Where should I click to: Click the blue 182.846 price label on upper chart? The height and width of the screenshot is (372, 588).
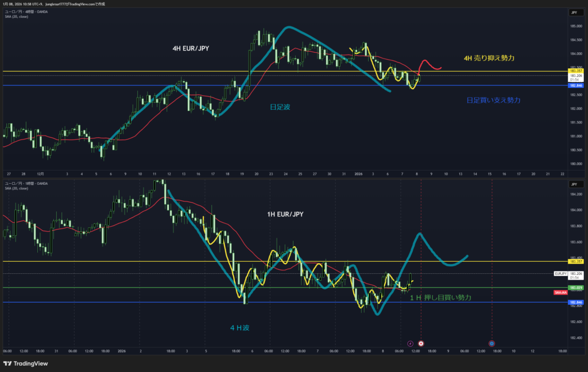point(575,86)
